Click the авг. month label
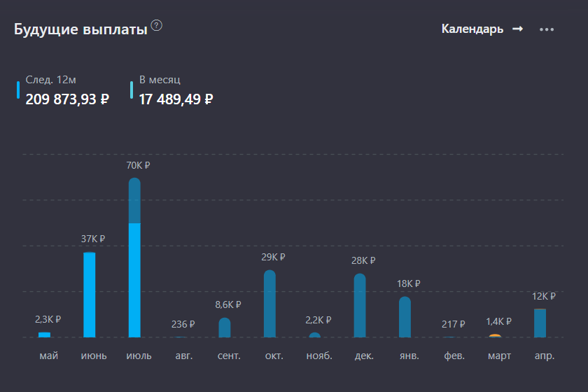Viewport: 588px width, 392px height. [x=184, y=356]
